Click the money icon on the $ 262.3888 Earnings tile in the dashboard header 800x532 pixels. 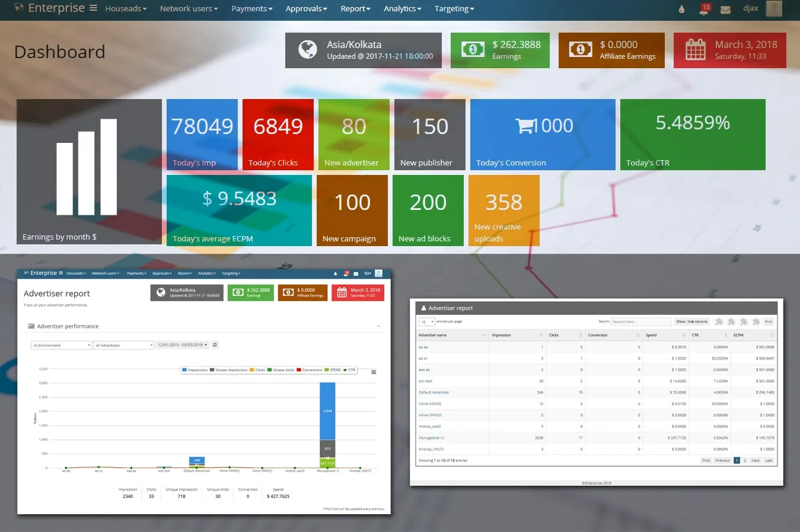[x=473, y=50]
